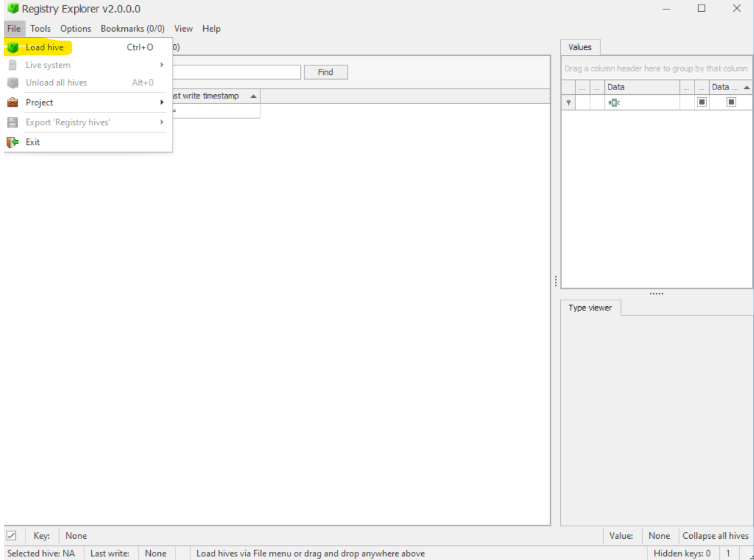754x560 pixels.
Task: Click the filter-row pin icon in Values grid
Action: 568,102
